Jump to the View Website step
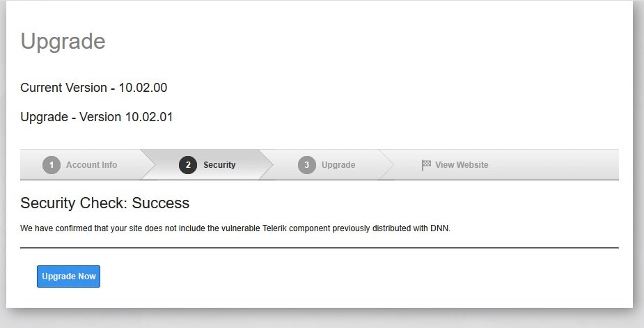 [462, 165]
